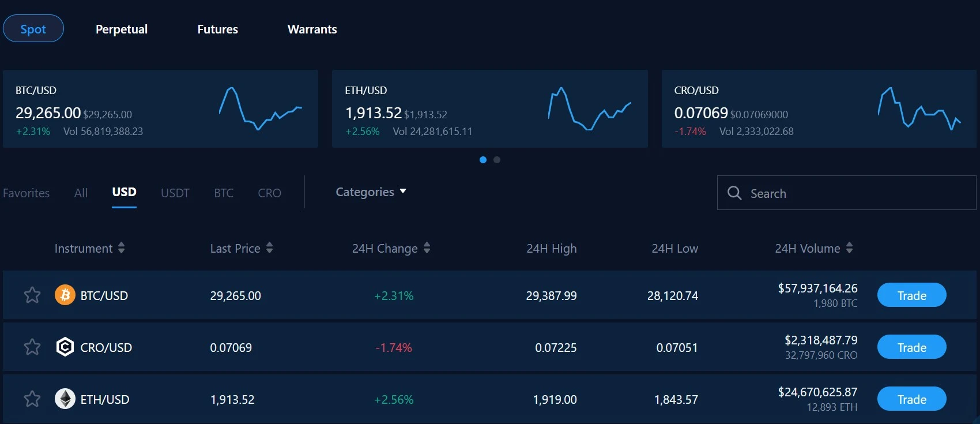Click the magnifier icon in the Search box
This screenshot has height=424, width=980.
click(734, 193)
